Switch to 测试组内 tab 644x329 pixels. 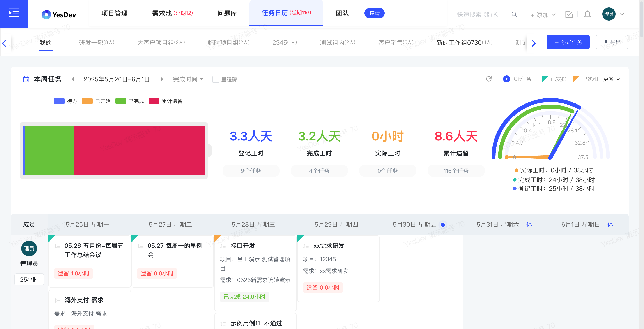pos(338,43)
